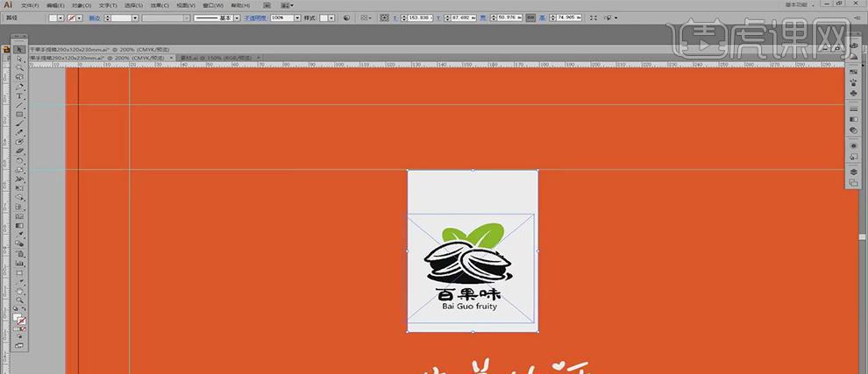Viewport: 868px width, 374px height.
Task: Open the stroke weight dropdown
Action: click(135, 18)
